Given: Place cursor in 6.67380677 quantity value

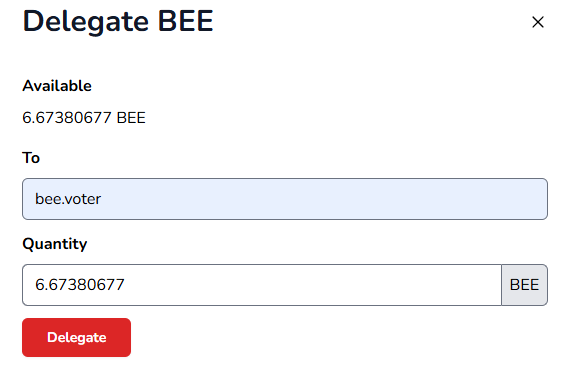Looking at the screenshot, I should click(x=80, y=285).
